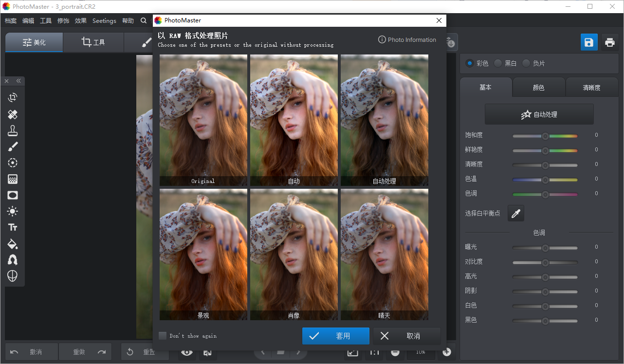This screenshot has height=364, width=624.
Task: Select the Text tool
Action: click(13, 227)
